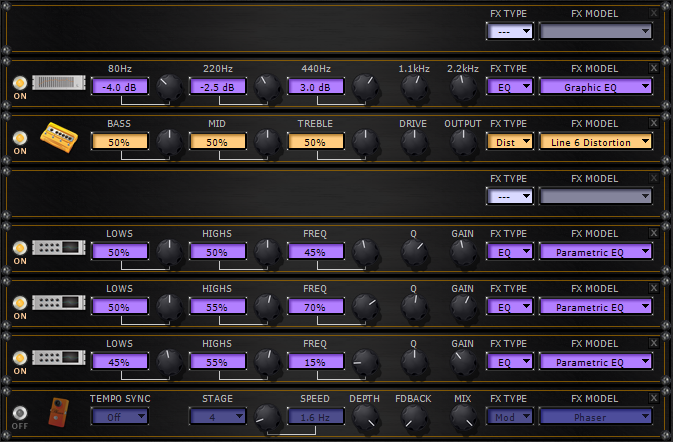673x442 pixels.
Task: Click the 1.1kHz knob
Action: 415,87
